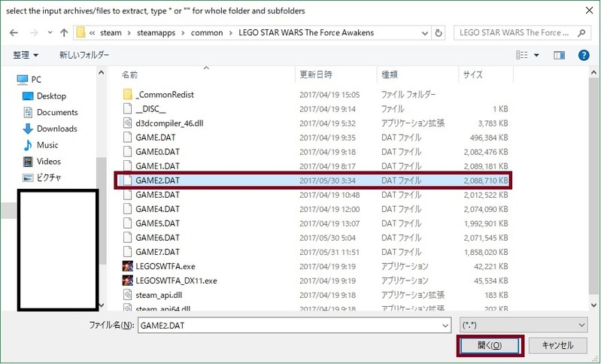Open view options dropdown arrow
This screenshot has height=364, width=601.
(536, 55)
